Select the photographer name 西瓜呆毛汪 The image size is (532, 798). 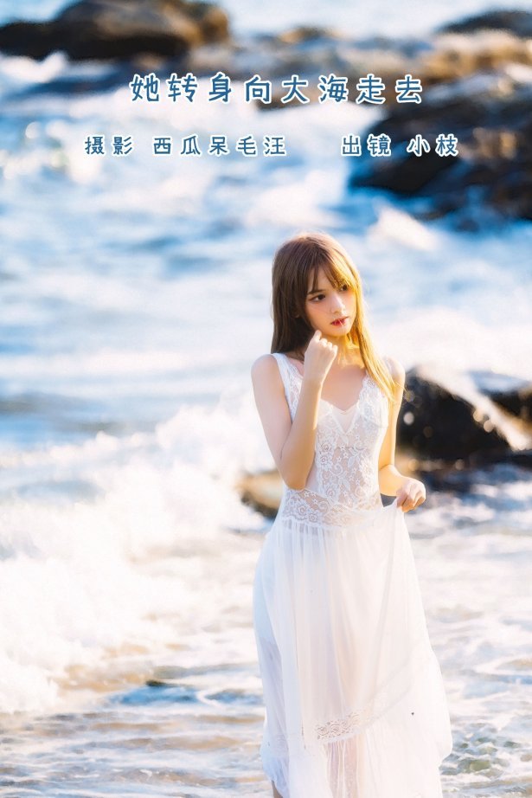click(219, 145)
